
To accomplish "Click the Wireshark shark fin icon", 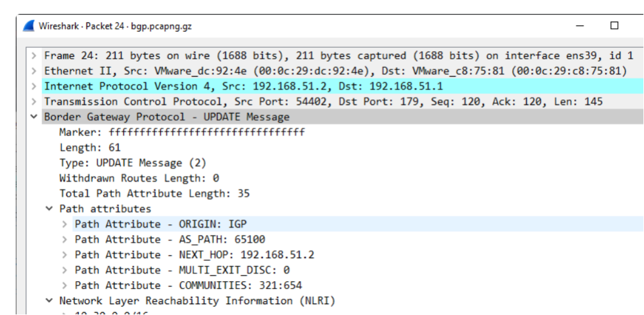I will (x=28, y=26).
